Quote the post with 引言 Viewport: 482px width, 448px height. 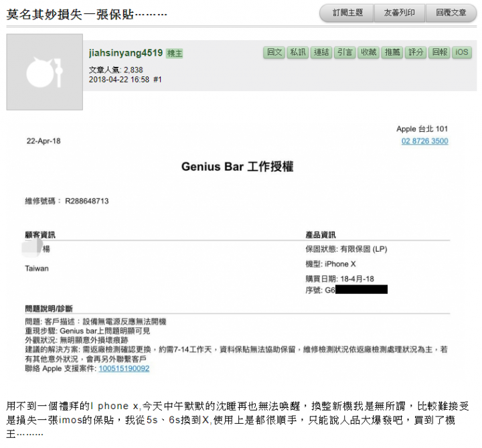(345, 52)
